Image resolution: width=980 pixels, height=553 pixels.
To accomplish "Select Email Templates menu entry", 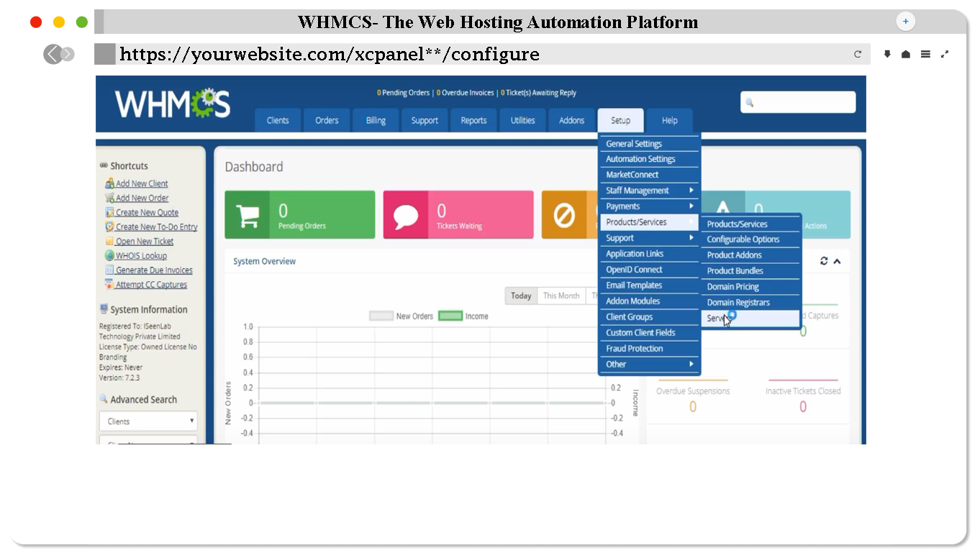I will [x=650, y=285].
